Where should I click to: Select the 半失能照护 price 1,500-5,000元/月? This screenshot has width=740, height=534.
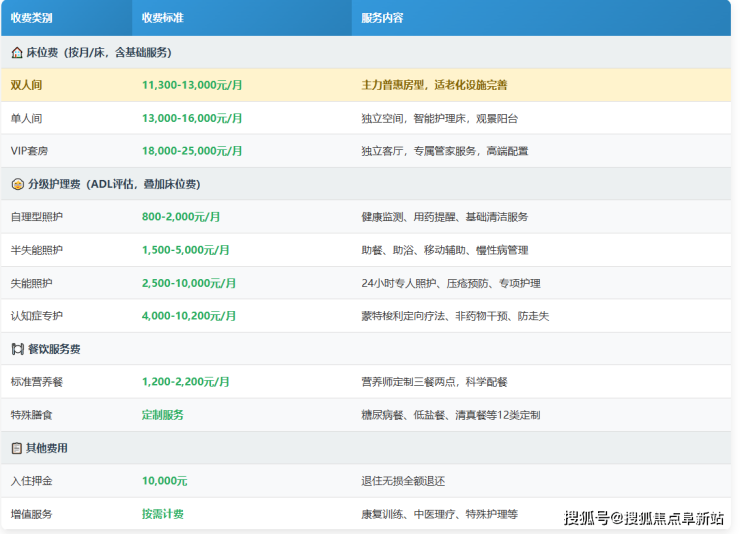[x=186, y=250]
